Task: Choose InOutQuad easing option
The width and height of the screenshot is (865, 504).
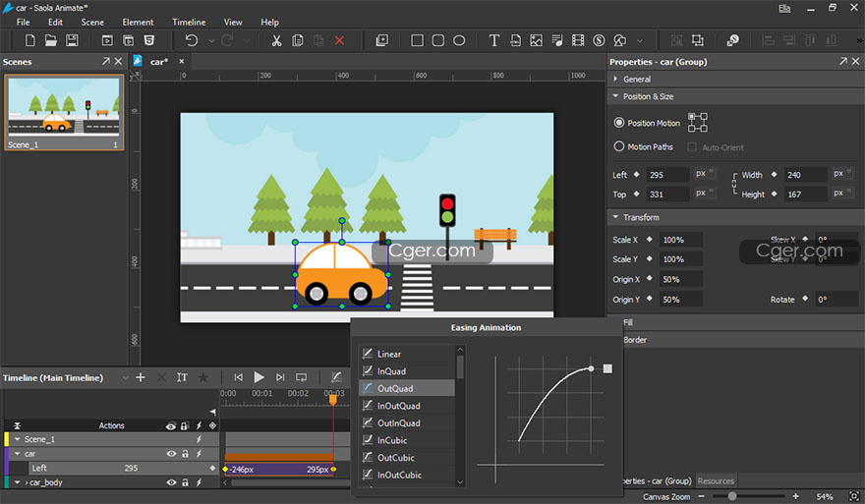Action: pos(407,406)
